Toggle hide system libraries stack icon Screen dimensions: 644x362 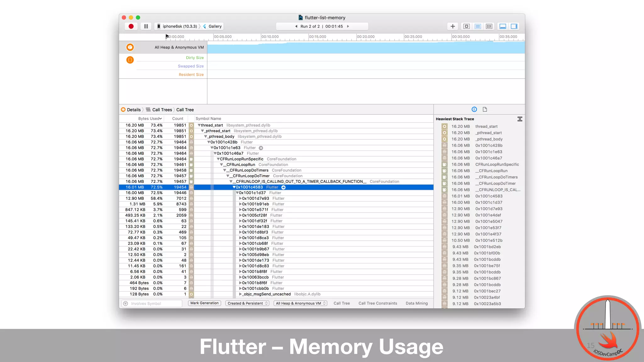(520, 119)
